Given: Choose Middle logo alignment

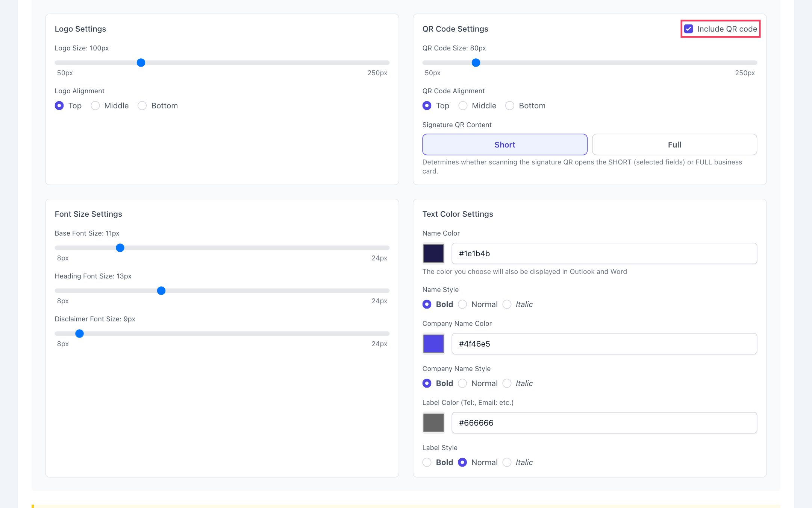Looking at the screenshot, I should pyautogui.click(x=95, y=106).
